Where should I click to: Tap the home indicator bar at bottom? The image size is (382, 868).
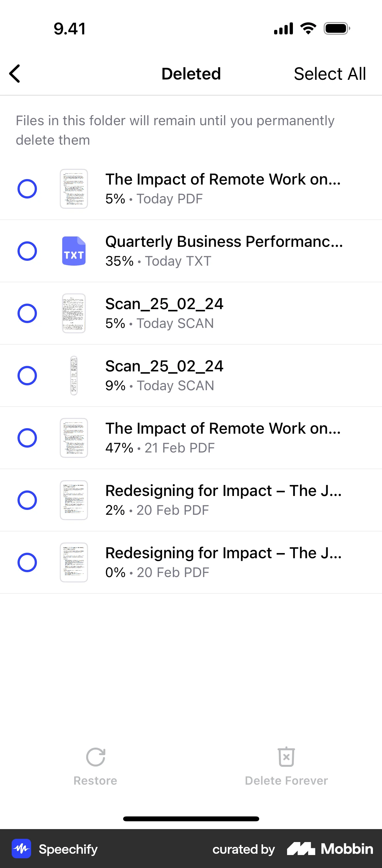tap(191, 819)
